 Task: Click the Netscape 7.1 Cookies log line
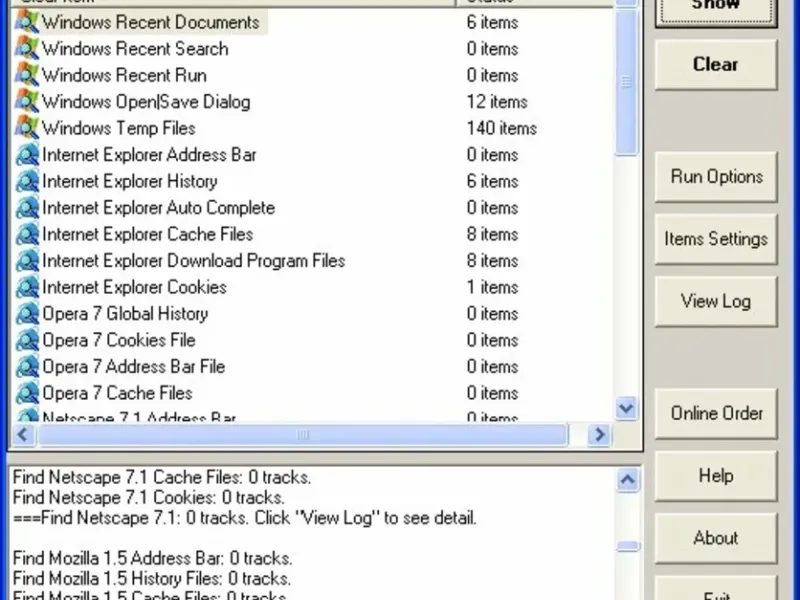click(x=148, y=497)
